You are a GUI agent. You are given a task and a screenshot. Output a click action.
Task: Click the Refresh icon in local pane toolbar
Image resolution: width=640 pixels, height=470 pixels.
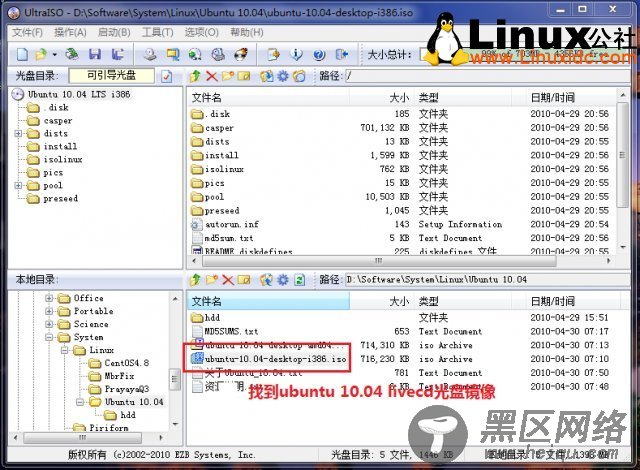point(300,280)
